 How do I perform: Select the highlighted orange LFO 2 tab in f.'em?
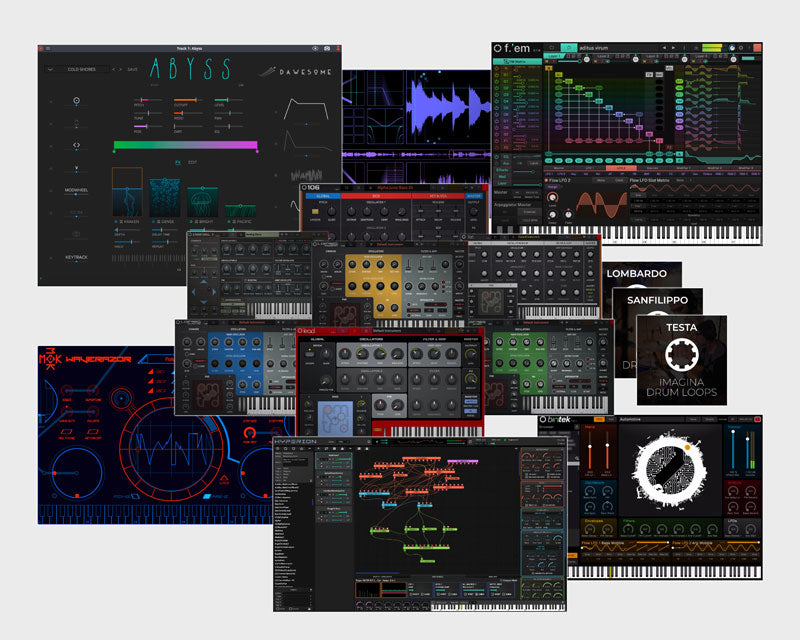pos(621,168)
